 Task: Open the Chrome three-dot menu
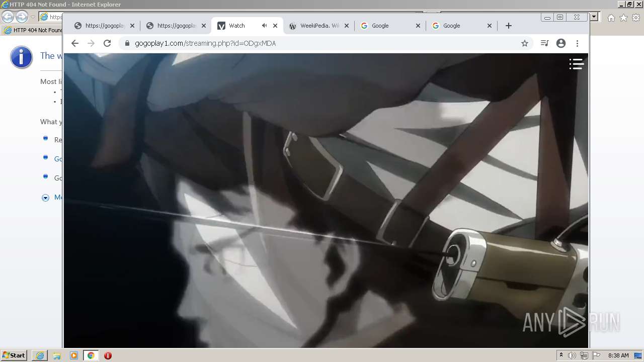pos(578,43)
